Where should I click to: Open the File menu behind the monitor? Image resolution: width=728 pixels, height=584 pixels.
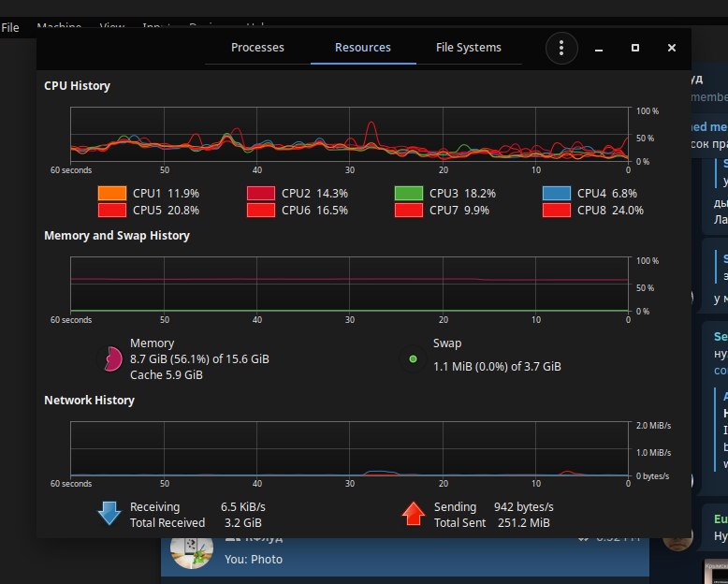pyautogui.click(x=9, y=27)
